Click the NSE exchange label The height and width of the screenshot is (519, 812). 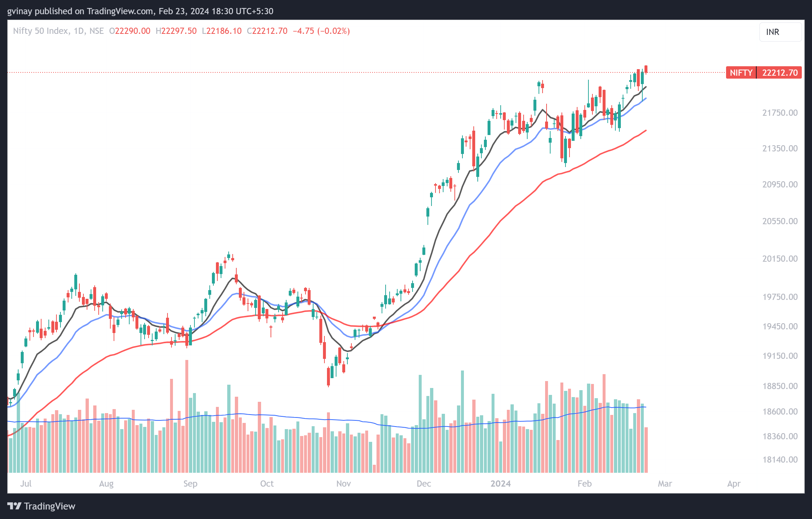pos(96,31)
